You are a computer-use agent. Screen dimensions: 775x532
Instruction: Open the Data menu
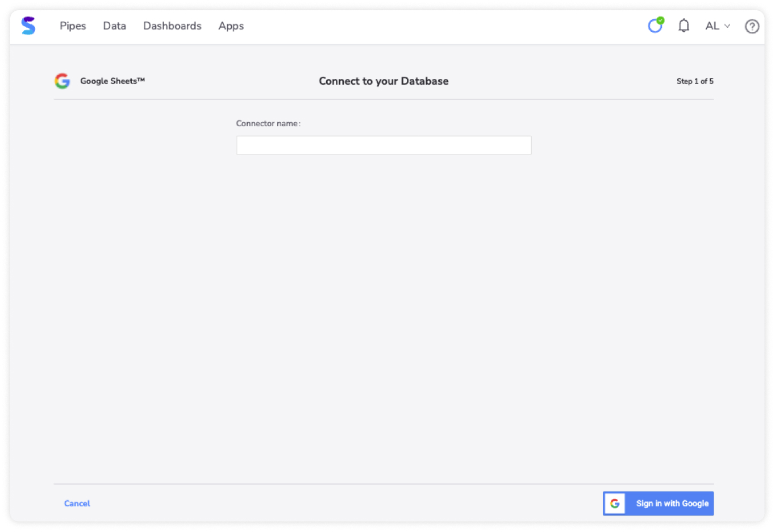click(114, 26)
